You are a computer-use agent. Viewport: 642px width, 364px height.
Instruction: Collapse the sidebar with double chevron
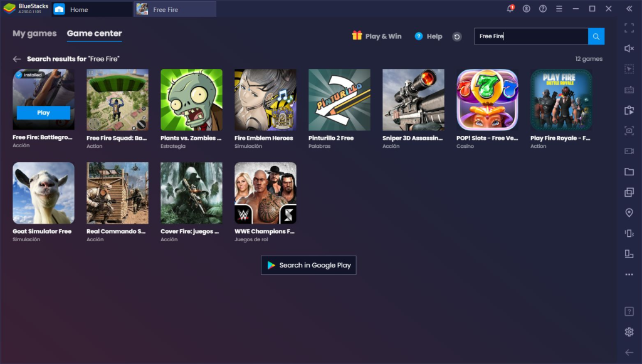(629, 9)
